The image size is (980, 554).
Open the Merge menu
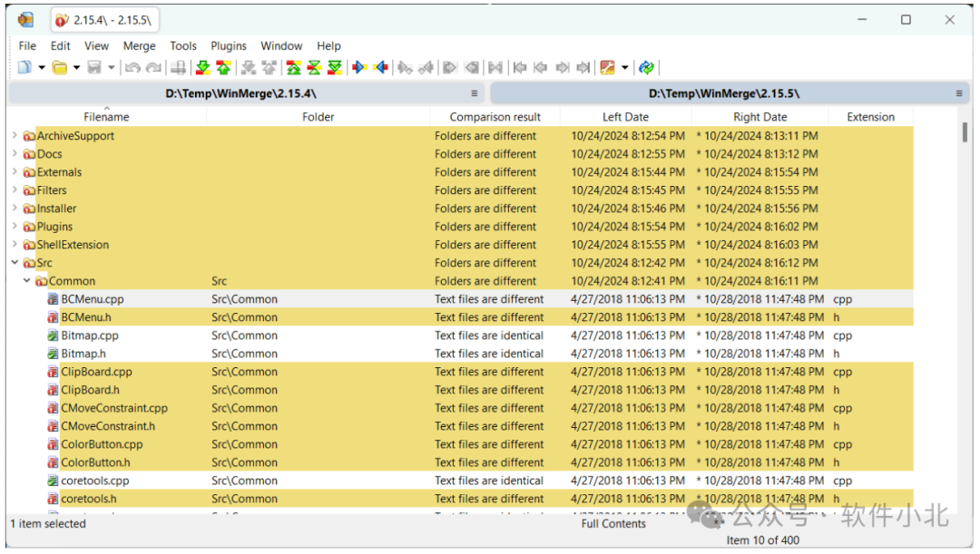point(140,45)
